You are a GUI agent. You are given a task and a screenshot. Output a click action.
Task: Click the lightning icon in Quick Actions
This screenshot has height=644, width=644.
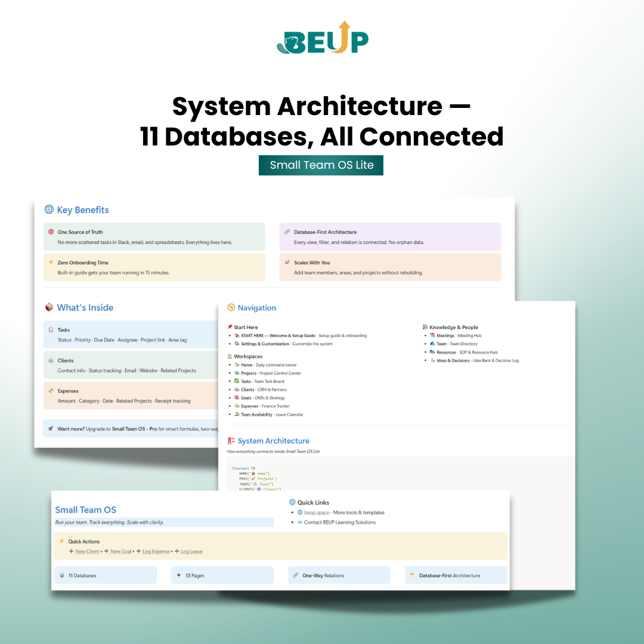click(x=61, y=541)
